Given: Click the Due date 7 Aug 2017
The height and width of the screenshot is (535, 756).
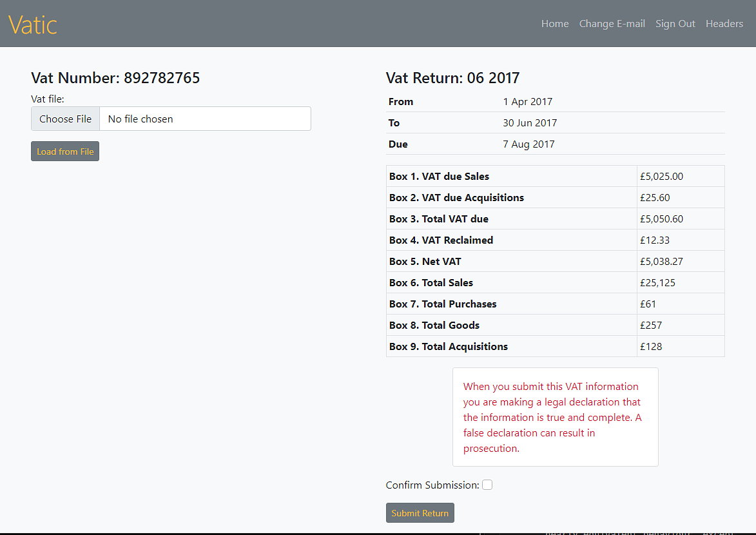Looking at the screenshot, I should (x=528, y=144).
